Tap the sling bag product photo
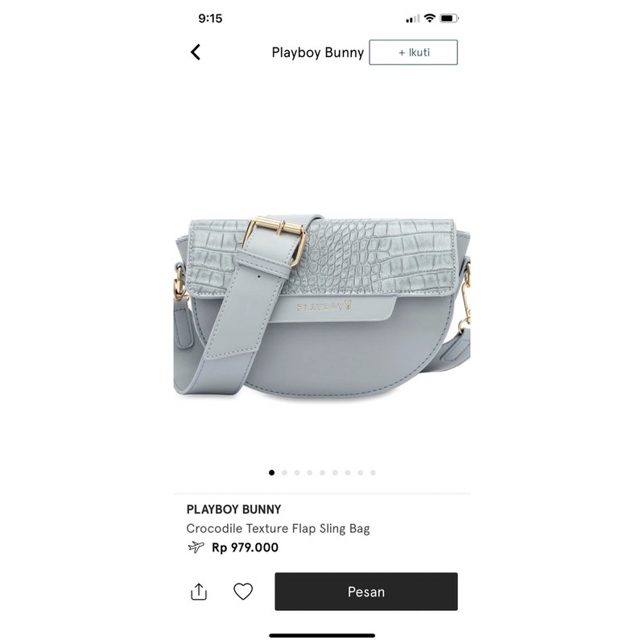 [x=322, y=308]
